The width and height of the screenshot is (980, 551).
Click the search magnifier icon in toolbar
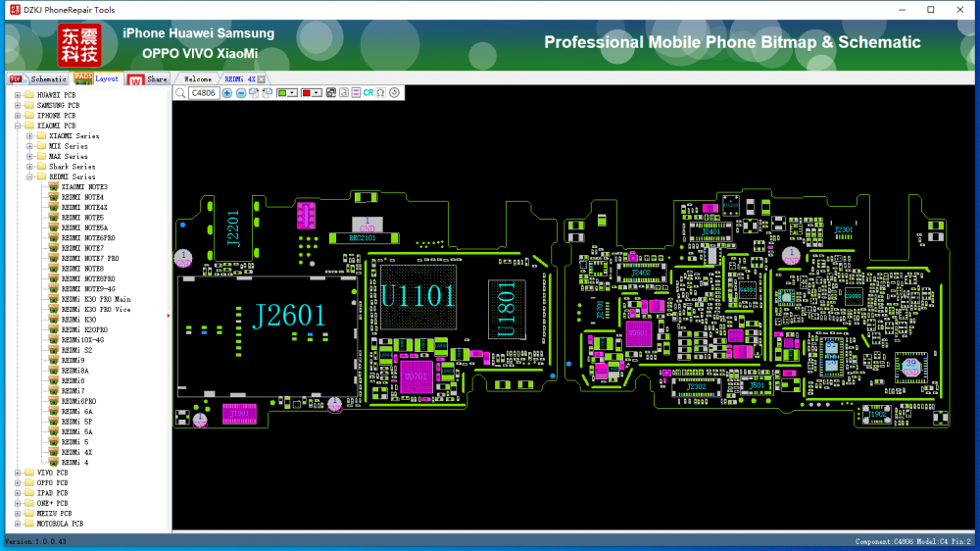tap(180, 93)
